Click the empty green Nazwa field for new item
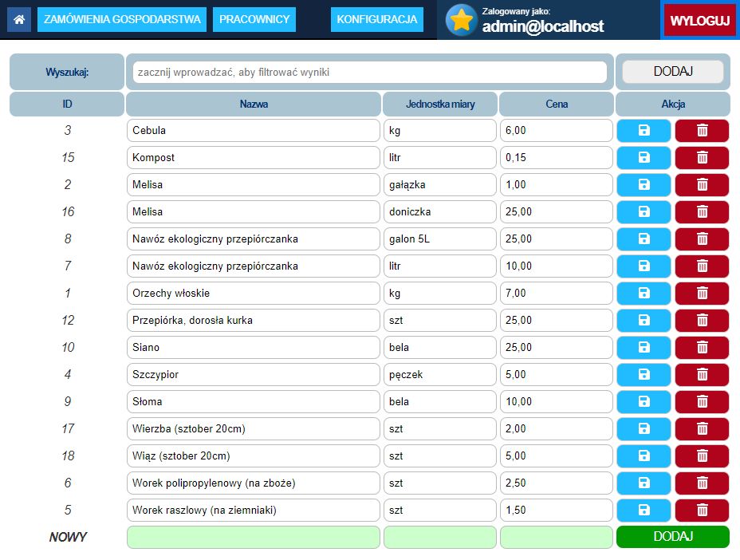The width and height of the screenshot is (740, 560). coord(253,538)
